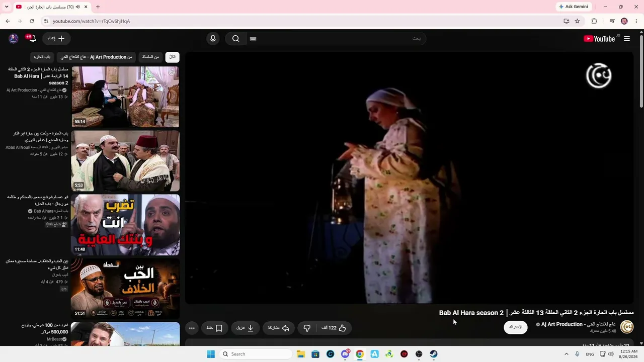Open the episode 14 video title link
This screenshot has width=644, height=362.
pyautogui.click(x=38, y=76)
